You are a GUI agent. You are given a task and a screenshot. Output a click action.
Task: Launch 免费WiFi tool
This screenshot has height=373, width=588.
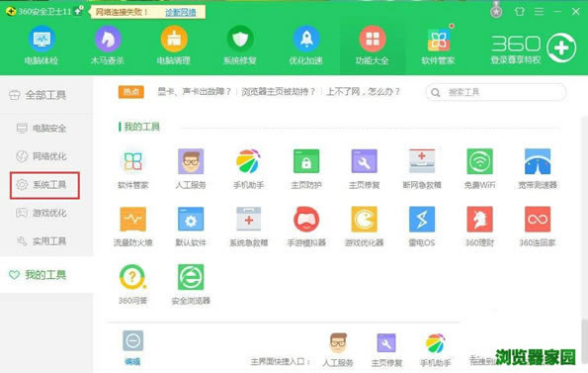[479, 168]
